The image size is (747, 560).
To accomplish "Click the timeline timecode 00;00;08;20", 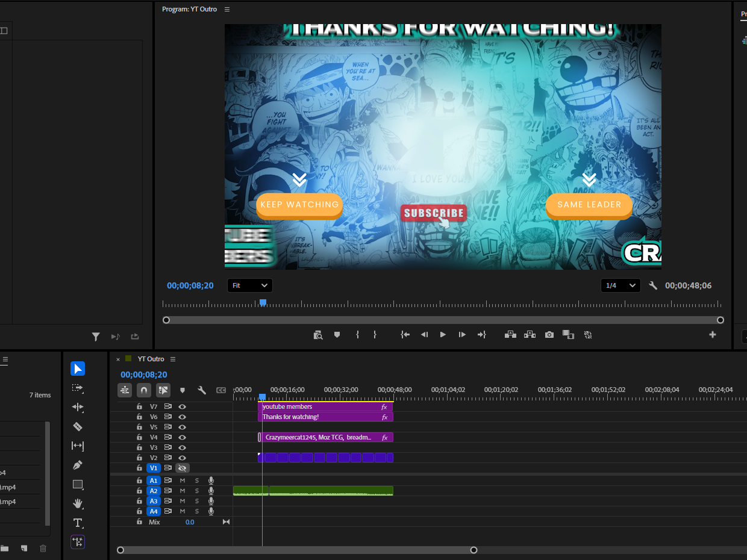I will pyautogui.click(x=144, y=375).
